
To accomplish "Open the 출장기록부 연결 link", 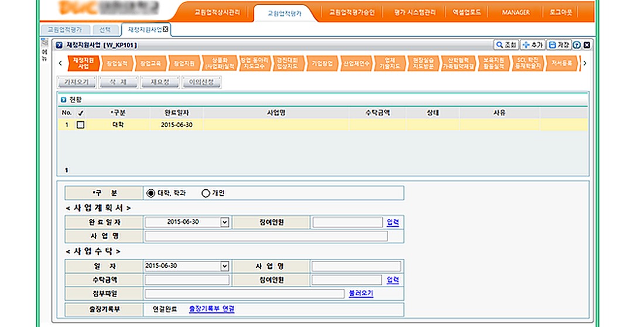I will click(211, 309).
